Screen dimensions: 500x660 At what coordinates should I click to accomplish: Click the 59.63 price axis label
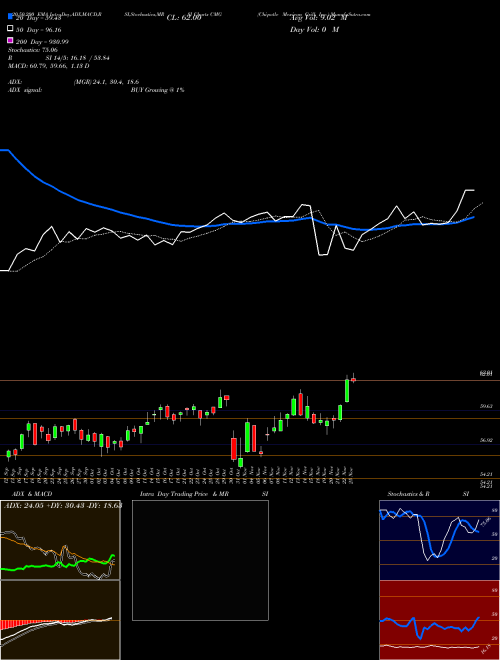(487, 407)
